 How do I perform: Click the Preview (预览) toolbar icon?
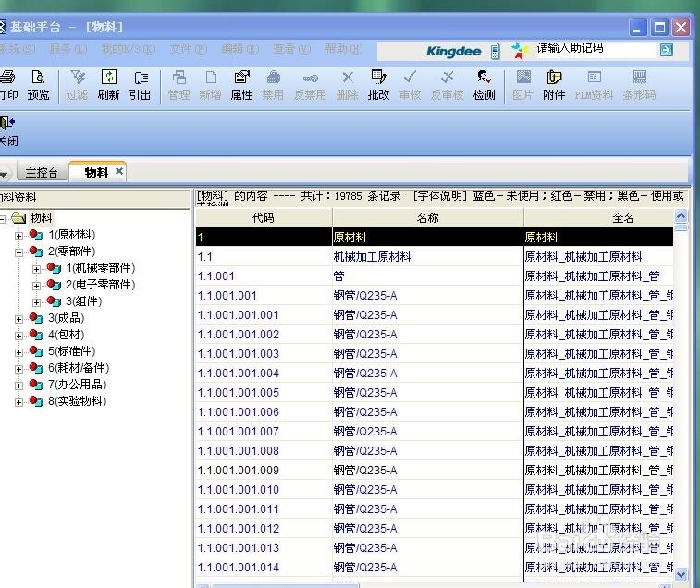38,85
